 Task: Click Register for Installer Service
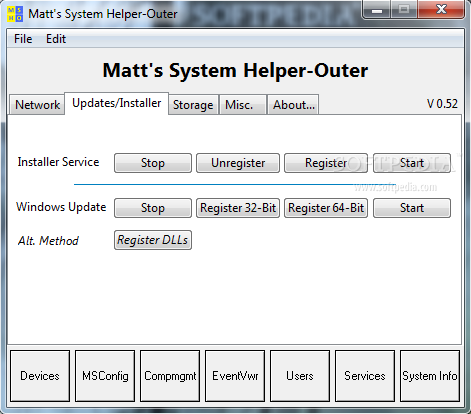[326, 163]
